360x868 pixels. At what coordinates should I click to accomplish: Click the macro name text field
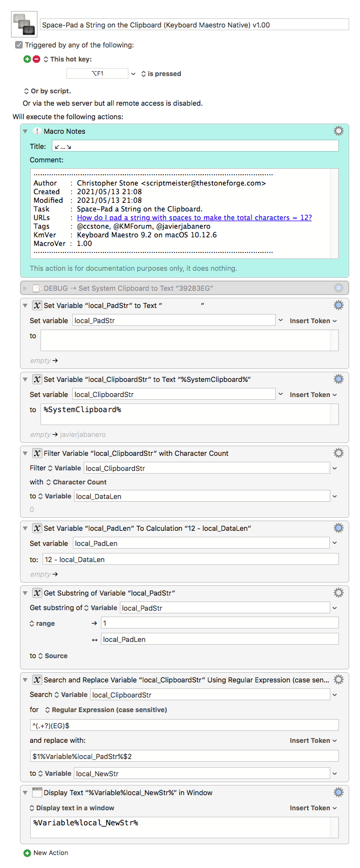coord(194,25)
